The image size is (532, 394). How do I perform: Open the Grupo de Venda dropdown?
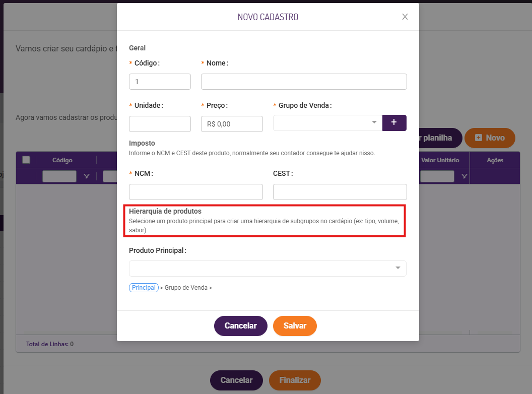(x=327, y=123)
